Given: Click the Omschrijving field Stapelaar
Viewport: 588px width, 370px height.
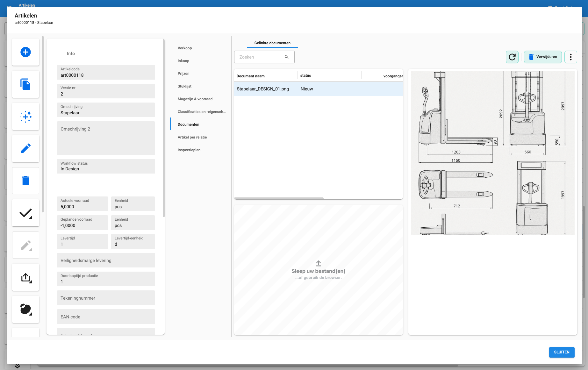Looking at the screenshot, I should click(x=106, y=110).
